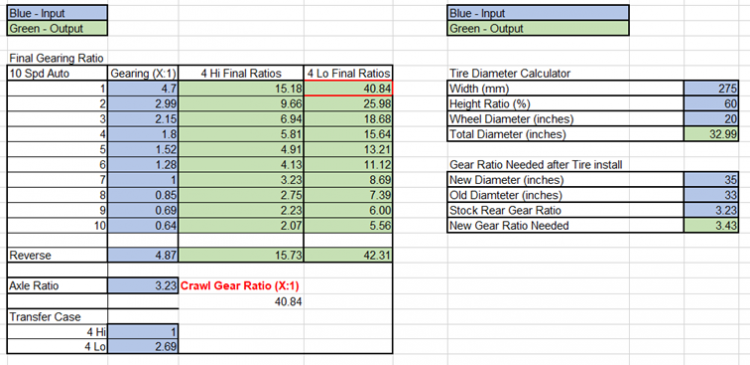
Task: Select the red Crawl Gear Ratio label
Action: (240, 286)
